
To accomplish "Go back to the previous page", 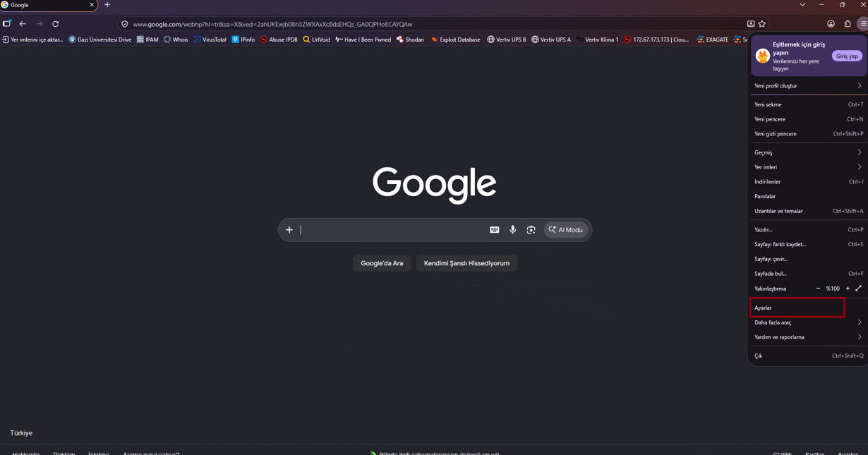I will (23, 24).
